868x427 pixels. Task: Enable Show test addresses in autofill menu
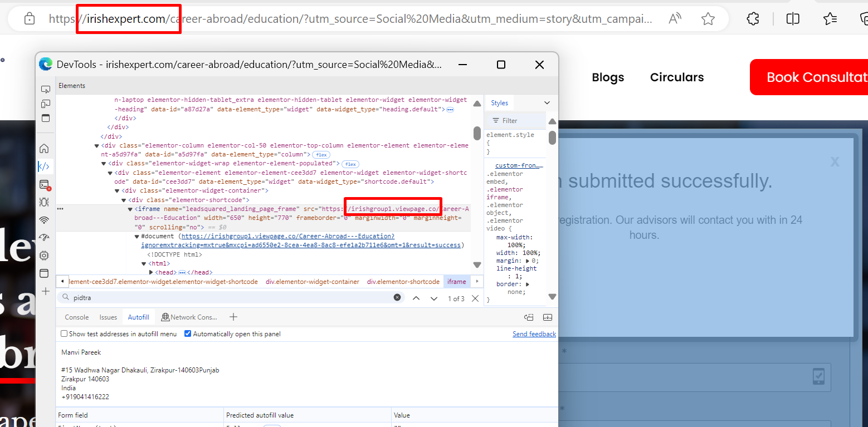(x=64, y=334)
